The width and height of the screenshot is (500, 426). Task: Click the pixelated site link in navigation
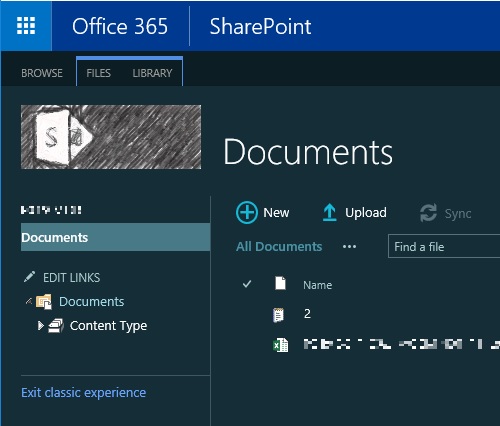[51, 210]
